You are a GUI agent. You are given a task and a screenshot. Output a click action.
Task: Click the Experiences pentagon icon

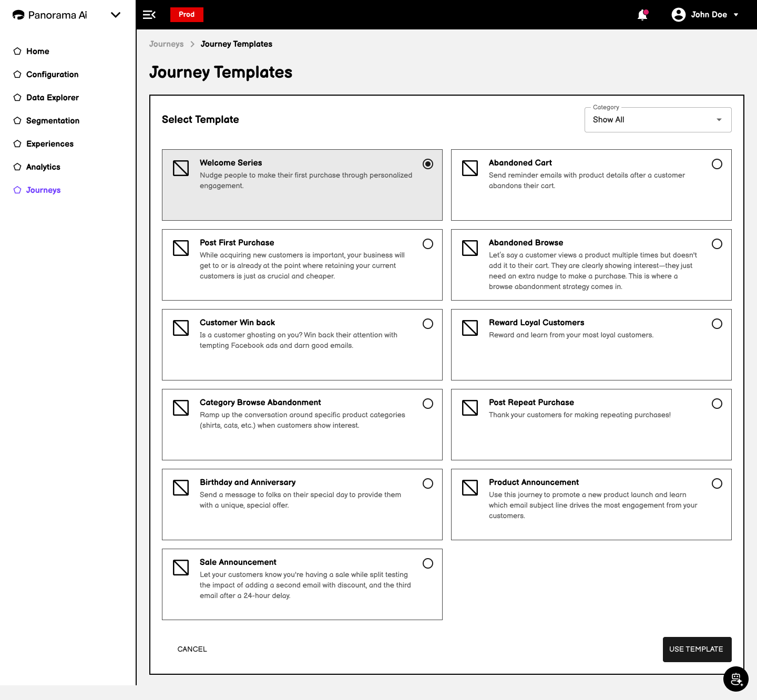click(17, 143)
